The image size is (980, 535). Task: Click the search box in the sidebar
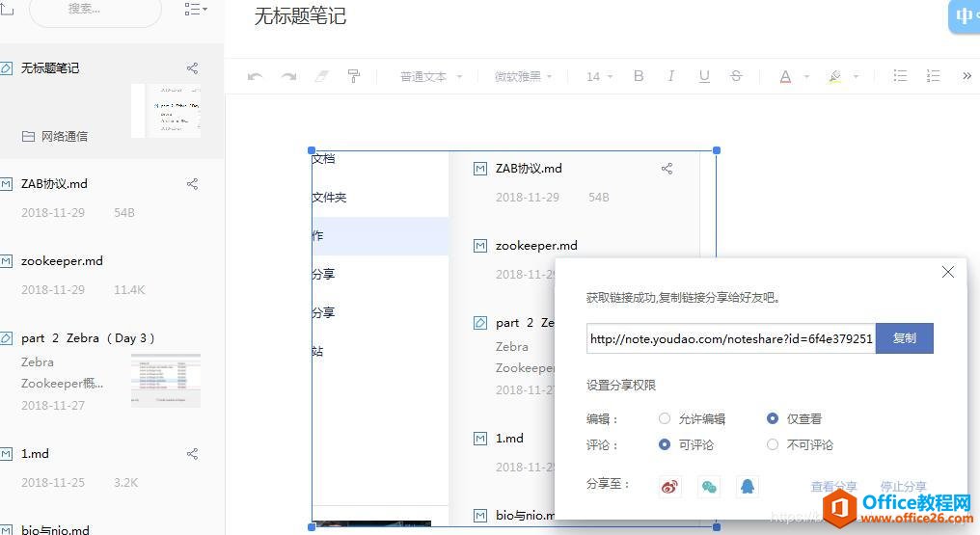tap(95, 10)
